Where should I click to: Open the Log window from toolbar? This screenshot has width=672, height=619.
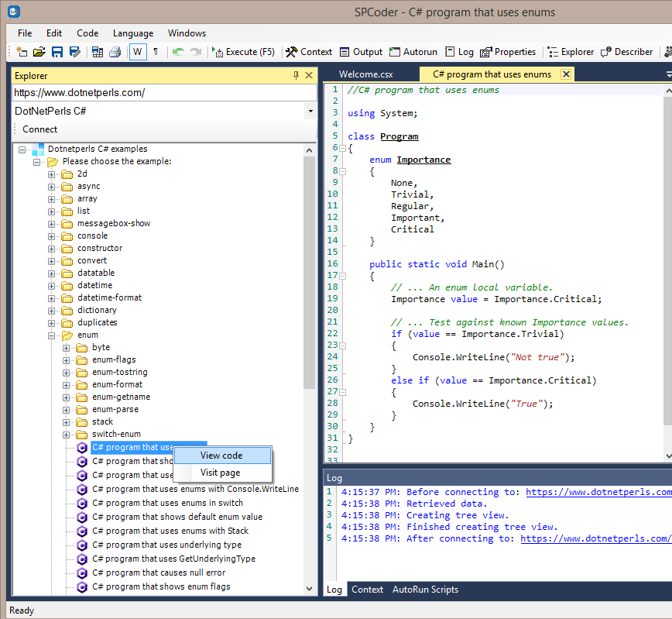click(x=459, y=52)
